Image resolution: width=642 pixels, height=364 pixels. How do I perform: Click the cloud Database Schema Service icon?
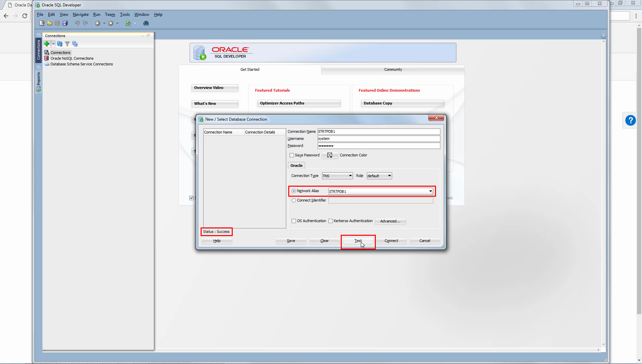pos(47,64)
